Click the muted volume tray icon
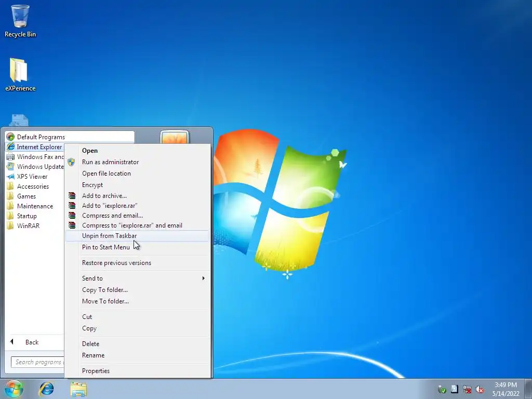Image resolution: width=532 pixels, height=399 pixels. 480,390
